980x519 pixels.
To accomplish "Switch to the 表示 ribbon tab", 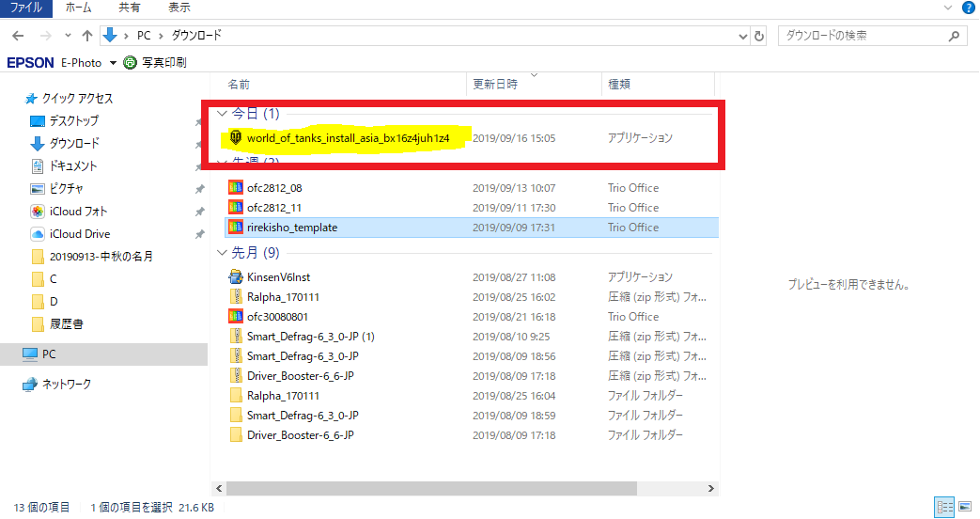I will 179,8.
